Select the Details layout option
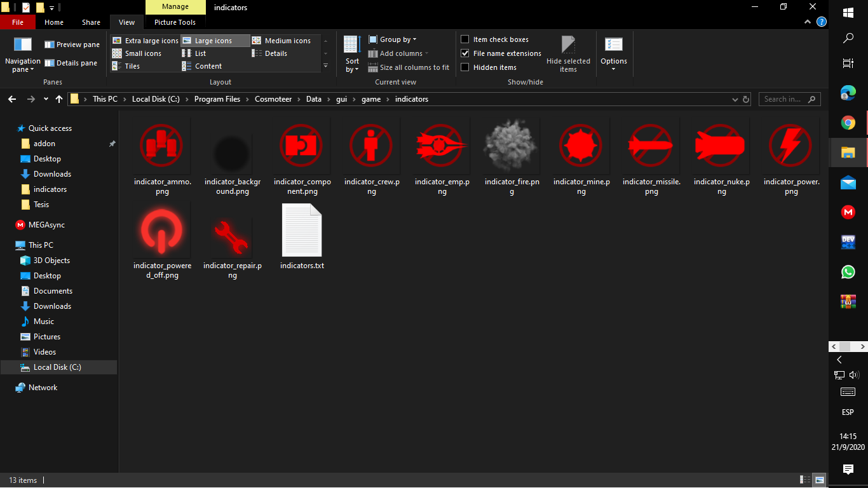Image resolution: width=868 pixels, height=488 pixels. [x=276, y=53]
